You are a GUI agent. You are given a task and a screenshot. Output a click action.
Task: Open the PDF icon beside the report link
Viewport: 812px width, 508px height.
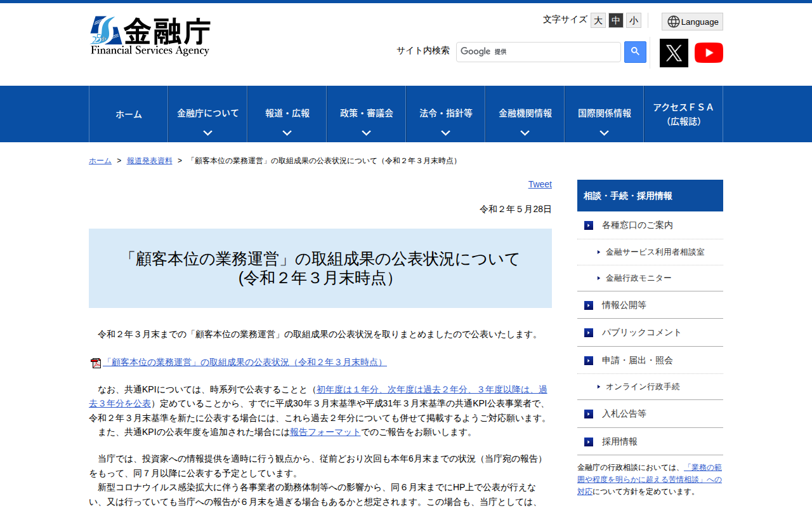[x=95, y=362]
